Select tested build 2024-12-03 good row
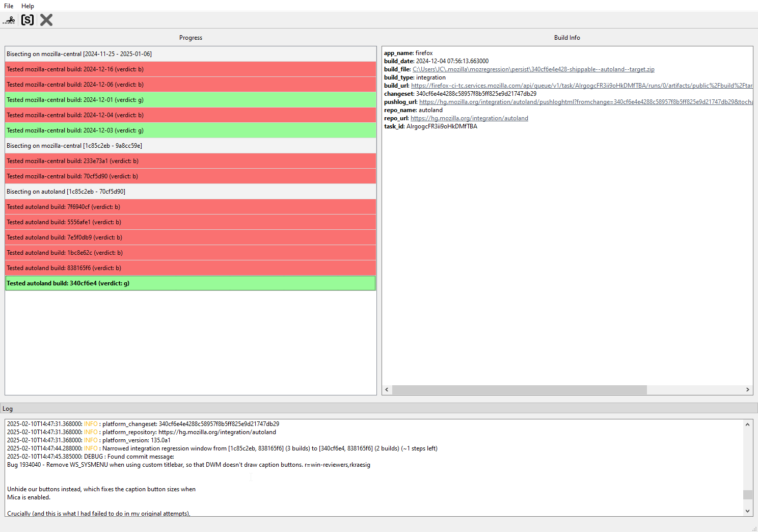The width and height of the screenshot is (758, 532). click(x=191, y=130)
